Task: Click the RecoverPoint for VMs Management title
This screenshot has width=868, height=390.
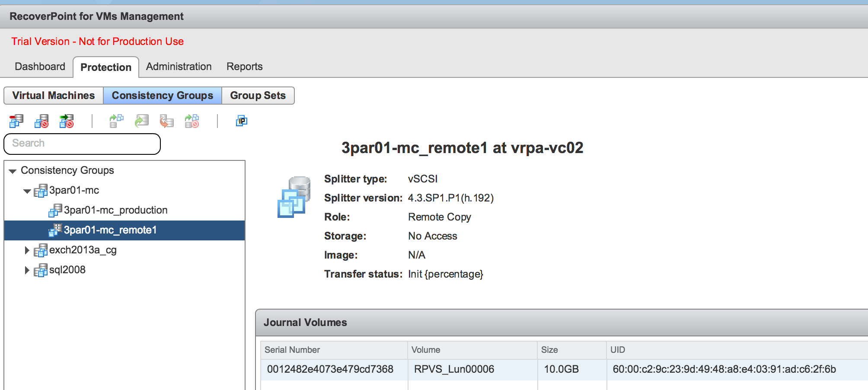Action: click(96, 16)
